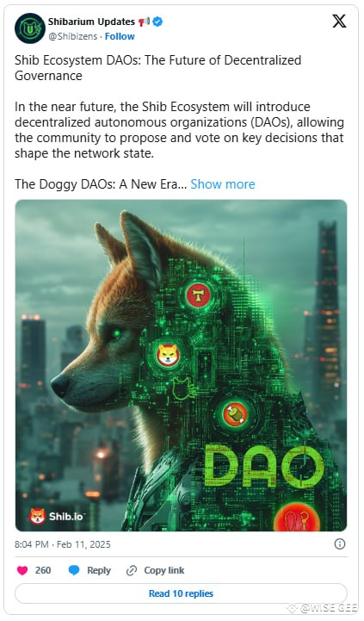Open the info circle icon

point(340,543)
